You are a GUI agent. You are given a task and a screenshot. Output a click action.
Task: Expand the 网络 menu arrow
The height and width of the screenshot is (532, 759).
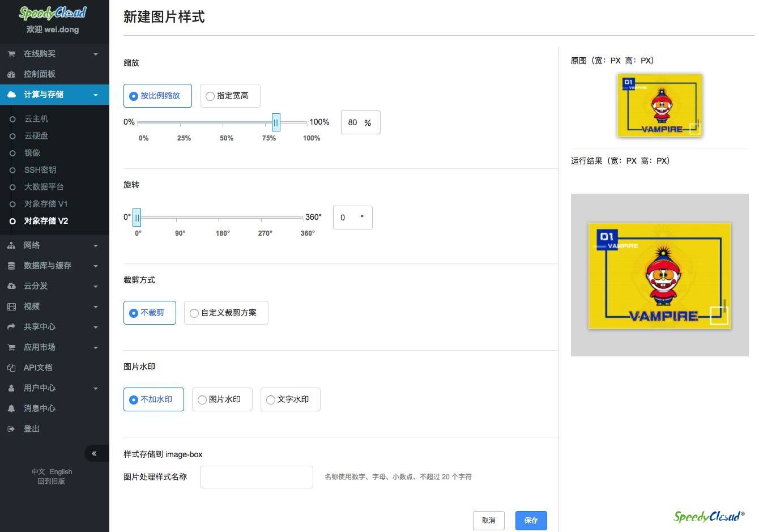[96, 246]
